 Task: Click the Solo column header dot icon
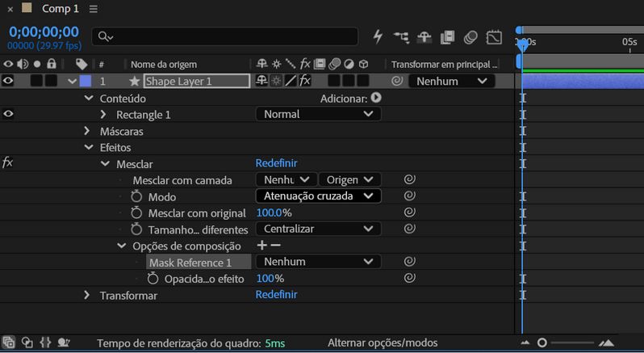pos(37,64)
